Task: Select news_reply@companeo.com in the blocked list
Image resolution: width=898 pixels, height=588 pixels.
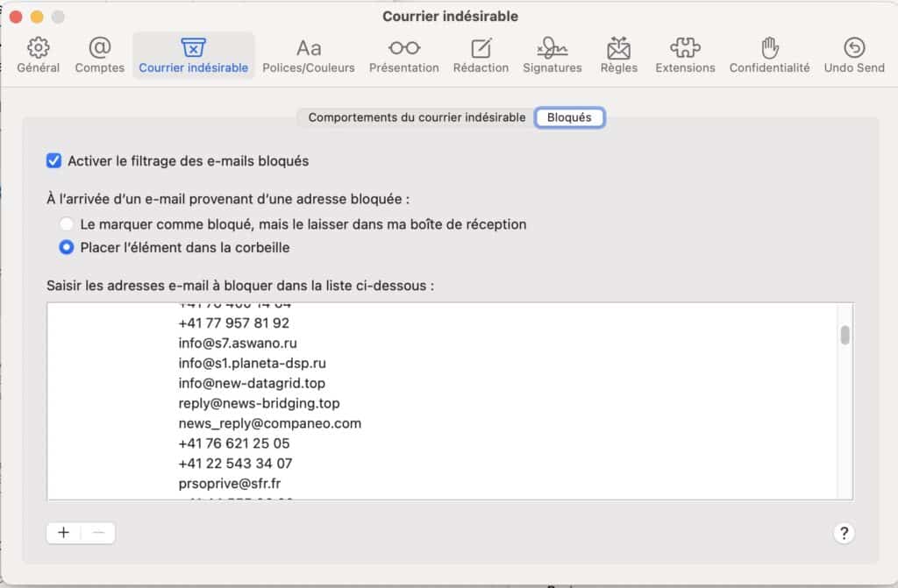Action: [x=269, y=423]
